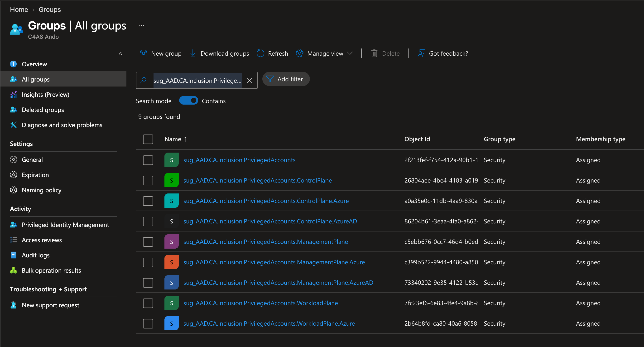
Task: Check the box for ControlPlane.Azure row
Action: (x=148, y=201)
